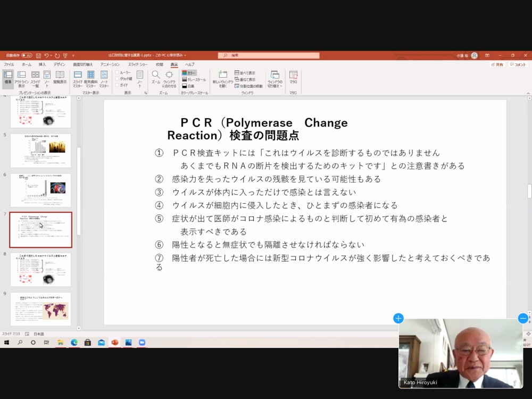Redo the last action
This screenshot has height=399, width=532.
coord(57,55)
